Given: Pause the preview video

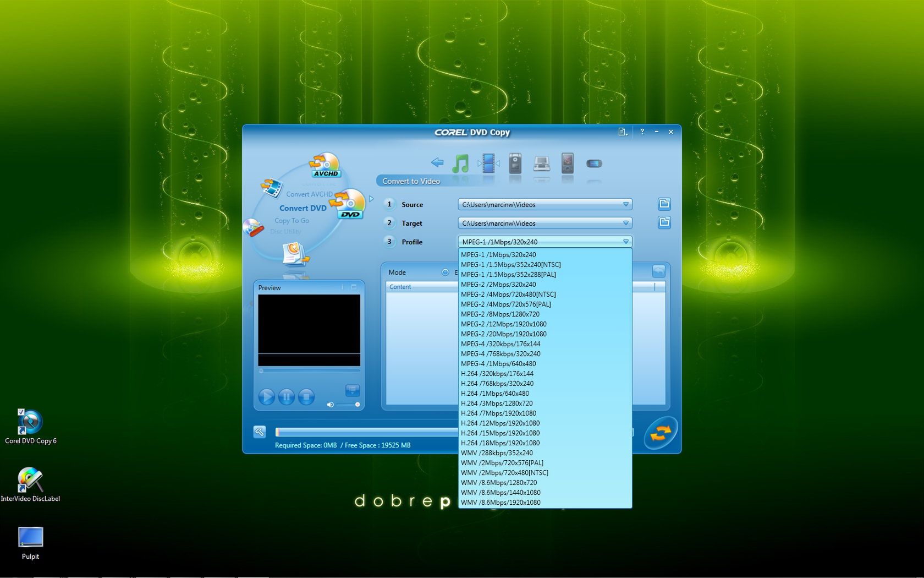Looking at the screenshot, I should [x=287, y=397].
